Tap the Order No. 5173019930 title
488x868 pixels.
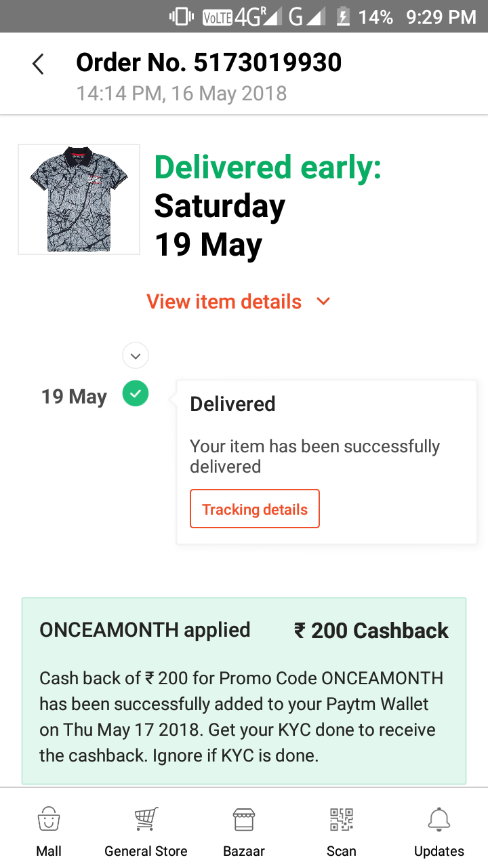coord(209,63)
